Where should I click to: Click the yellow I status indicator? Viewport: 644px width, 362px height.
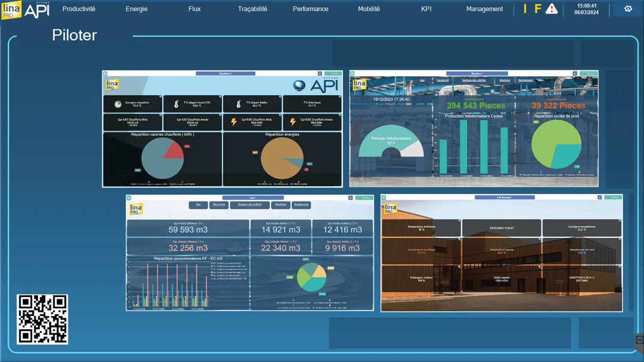pyautogui.click(x=525, y=9)
